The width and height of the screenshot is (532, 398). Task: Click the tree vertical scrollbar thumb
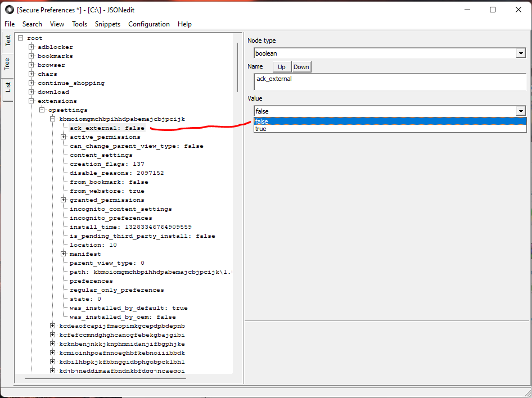pyautogui.click(x=237, y=67)
